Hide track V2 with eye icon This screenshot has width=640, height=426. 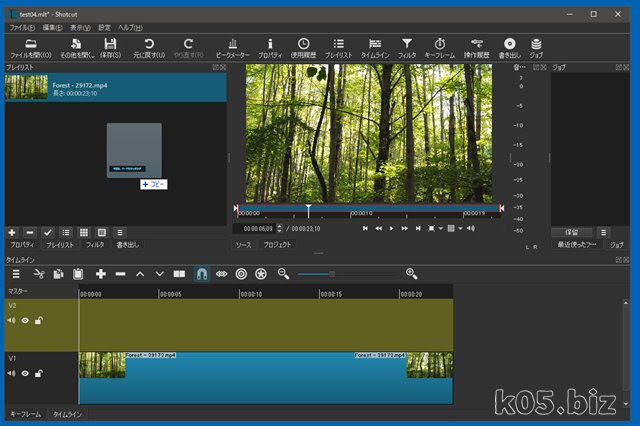pyautogui.click(x=25, y=320)
